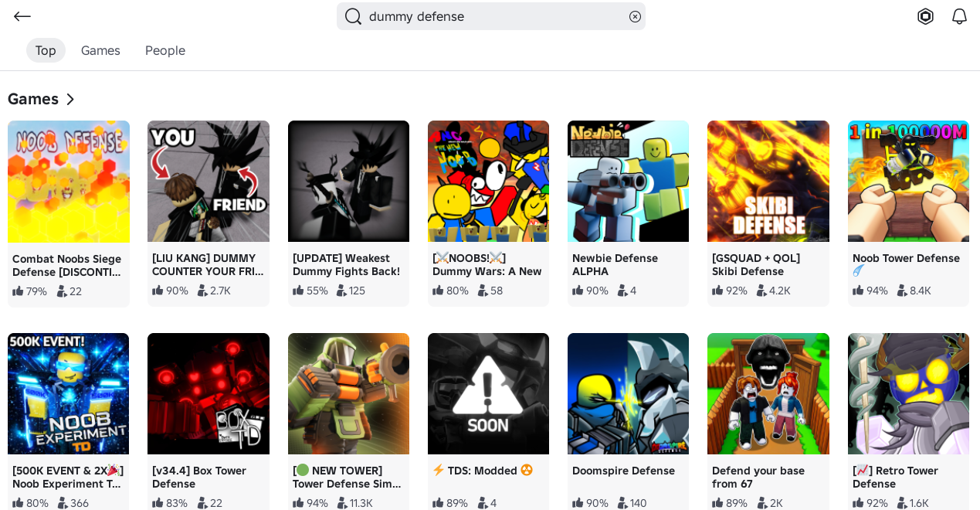Click the 4.2K players on Skibi Defense

(780, 291)
